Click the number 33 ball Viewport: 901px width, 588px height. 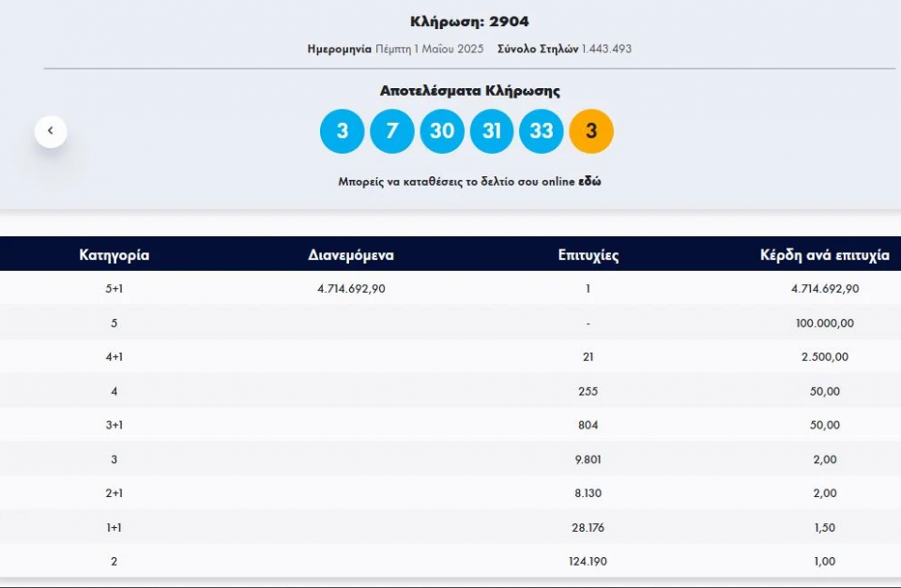(542, 131)
